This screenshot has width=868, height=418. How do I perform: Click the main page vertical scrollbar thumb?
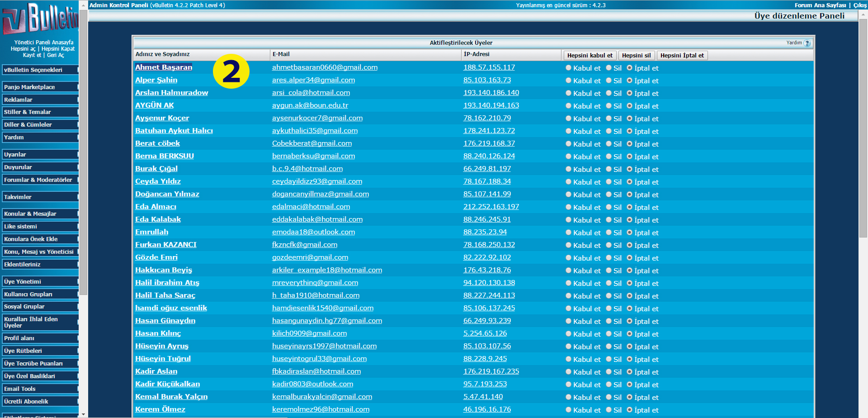[863, 127]
